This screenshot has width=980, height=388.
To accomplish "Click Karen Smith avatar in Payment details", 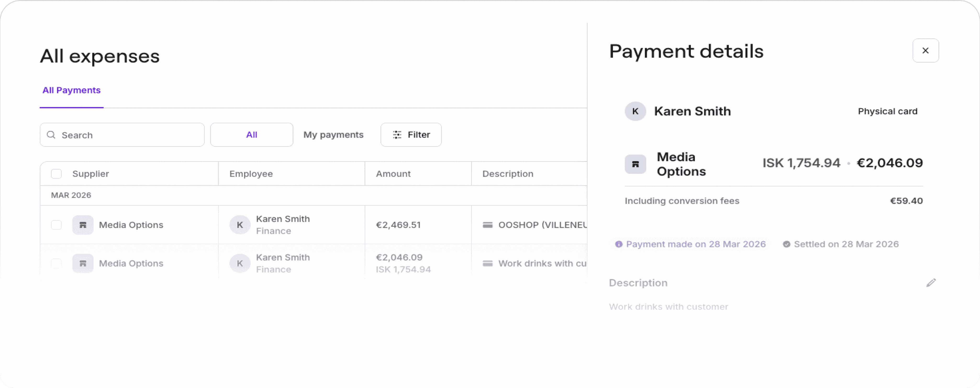I will tap(635, 111).
